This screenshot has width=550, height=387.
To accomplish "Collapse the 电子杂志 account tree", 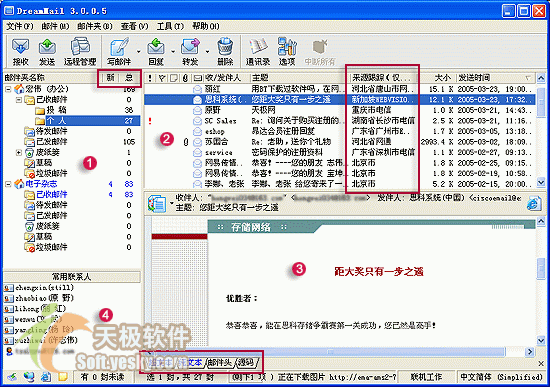I will tap(8, 184).
